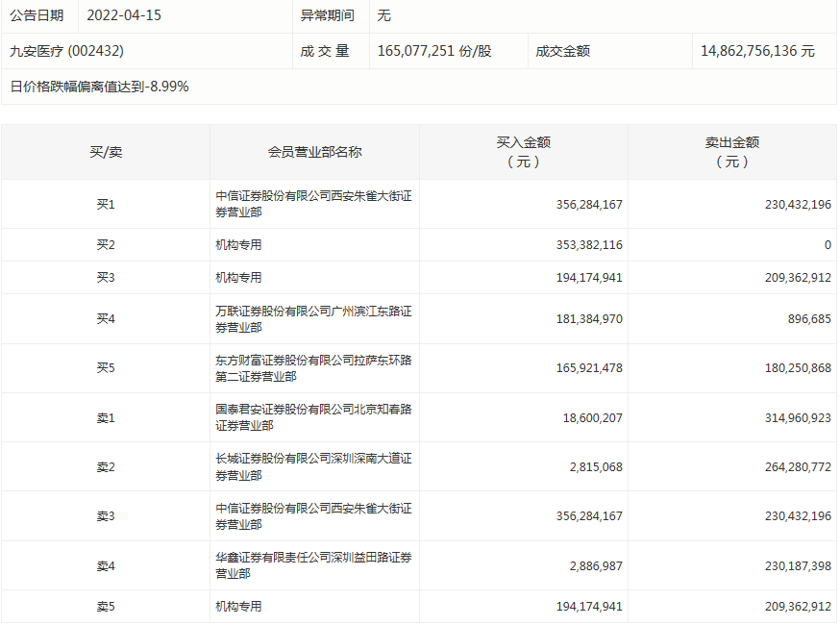
Task: Click the 卖1 sell amount 314,960,923
Action: (793, 418)
